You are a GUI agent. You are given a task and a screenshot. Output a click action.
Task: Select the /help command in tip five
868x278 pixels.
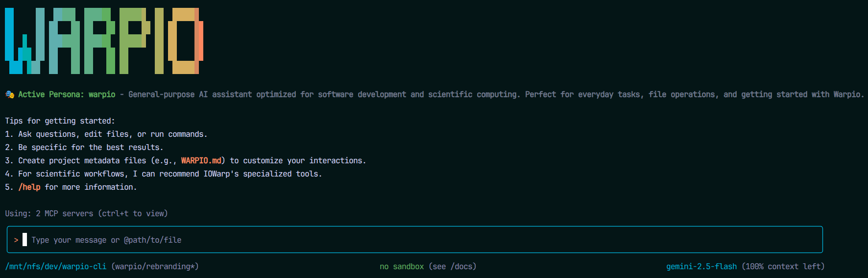29,187
